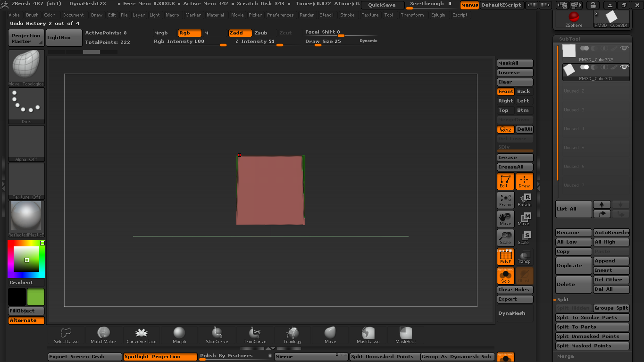Adjust the Rgb Intensity slider
The height and width of the screenshot is (362, 644).
pos(190,42)
